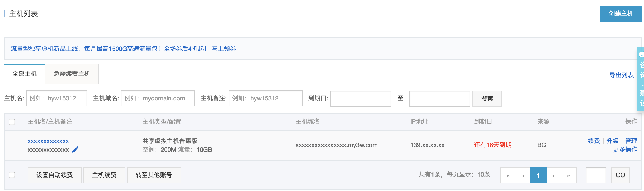Click the 升级 link in host row
The image size is (644, 191).
[x=612, y=141]
